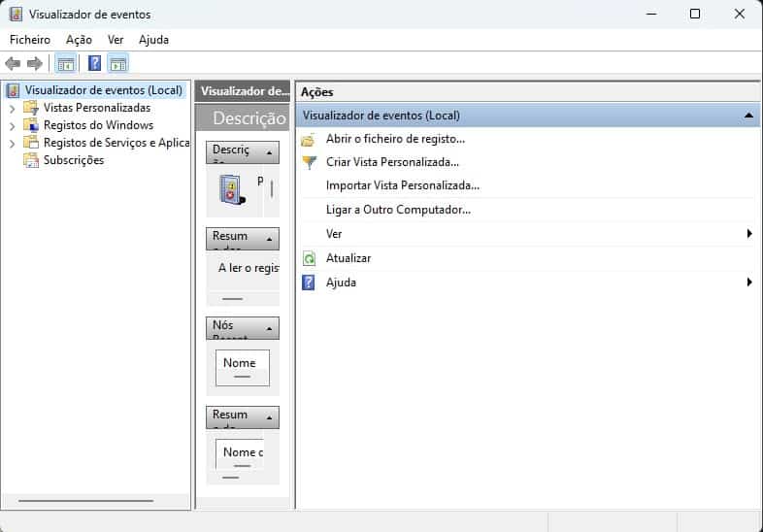Select Registos do Windows in the tree
This screenshot has height=532, width=763.
(x=98, y=125)
